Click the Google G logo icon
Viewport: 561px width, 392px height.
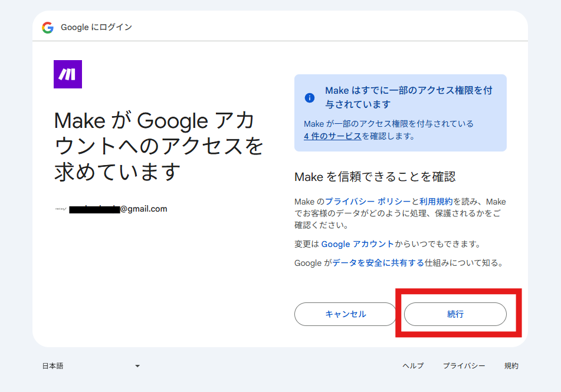click(x=48, y=28)
